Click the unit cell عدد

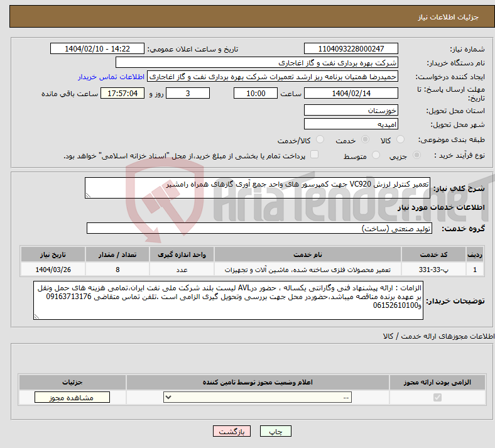182,270
